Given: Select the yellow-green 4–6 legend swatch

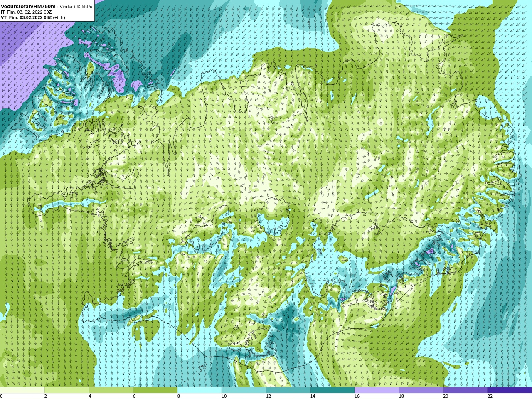Looking at the screenshot, I should click(x=111, y=390).
